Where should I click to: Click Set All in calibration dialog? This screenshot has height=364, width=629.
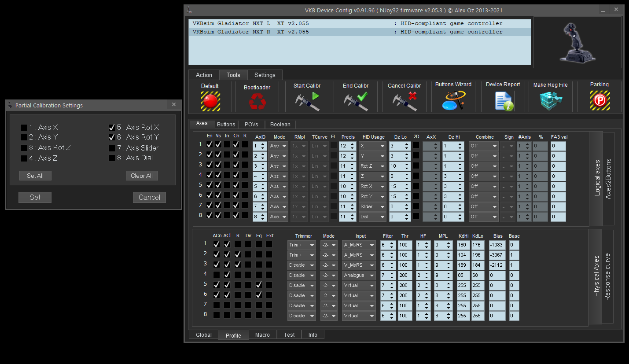click(35, 176)
